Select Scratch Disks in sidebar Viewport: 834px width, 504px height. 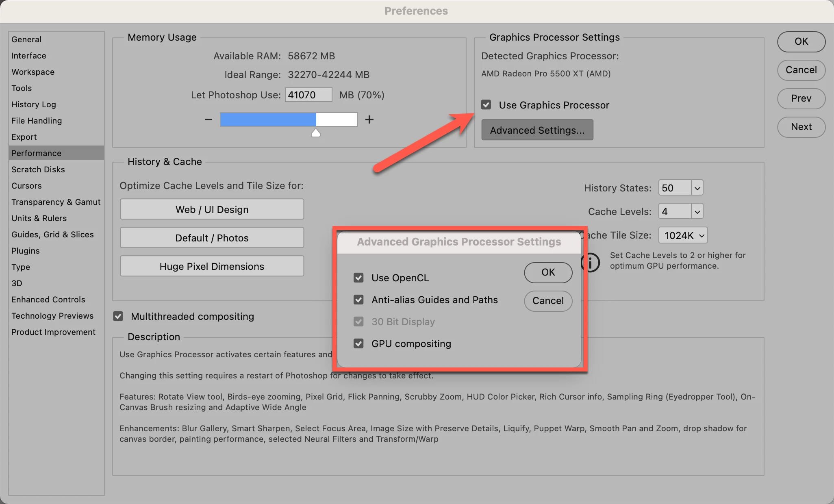(38, 169)
